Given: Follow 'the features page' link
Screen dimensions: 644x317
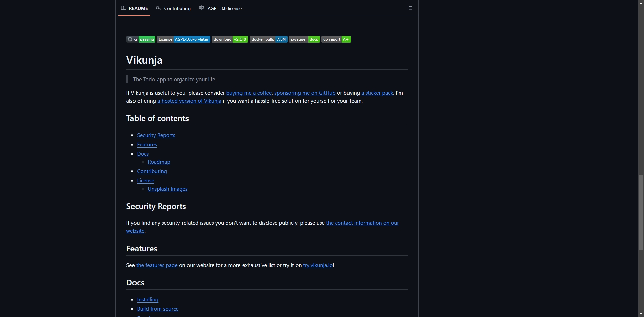Looking at the screenshot, I should [x=157, y=265].
